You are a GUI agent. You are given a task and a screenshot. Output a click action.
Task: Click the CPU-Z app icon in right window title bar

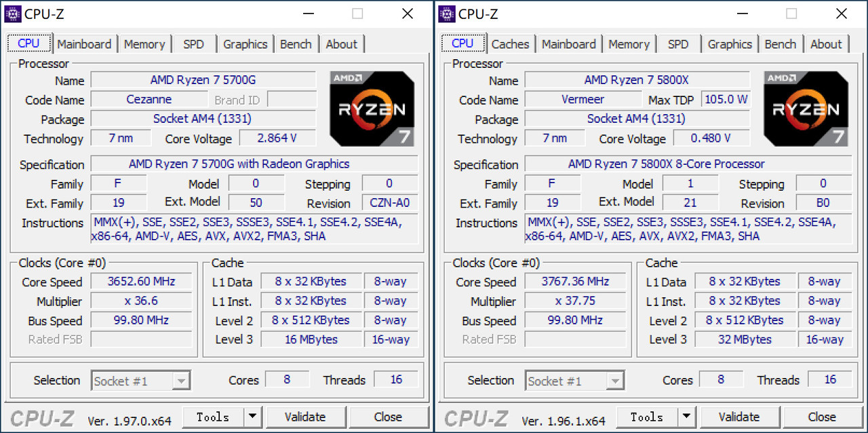pyautogui.click(x=446, y=14)
